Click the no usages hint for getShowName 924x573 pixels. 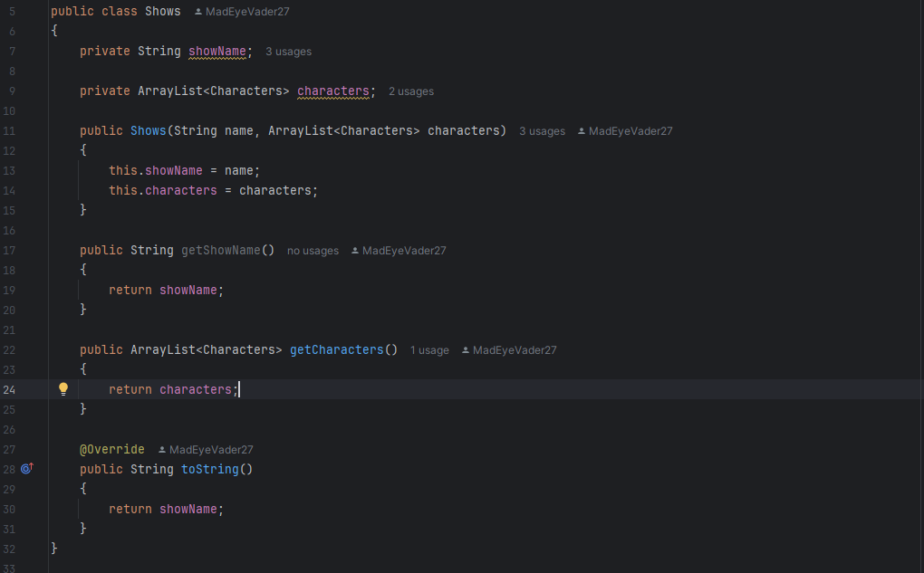coord(313,251)
